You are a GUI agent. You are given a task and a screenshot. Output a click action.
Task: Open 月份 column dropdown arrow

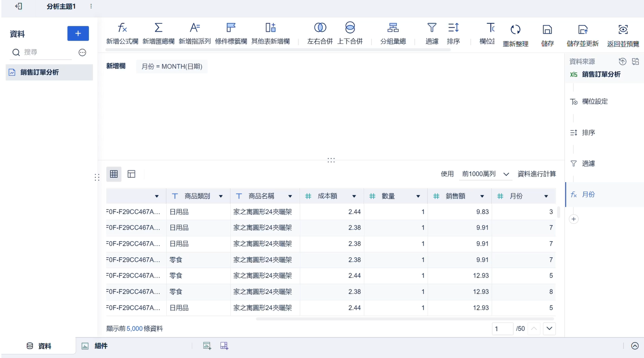pos(546,196)
